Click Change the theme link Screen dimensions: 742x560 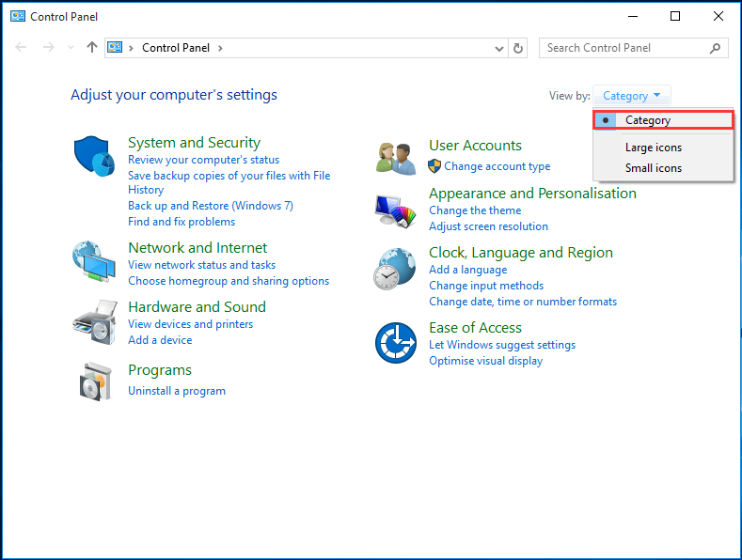pos(475,210)
